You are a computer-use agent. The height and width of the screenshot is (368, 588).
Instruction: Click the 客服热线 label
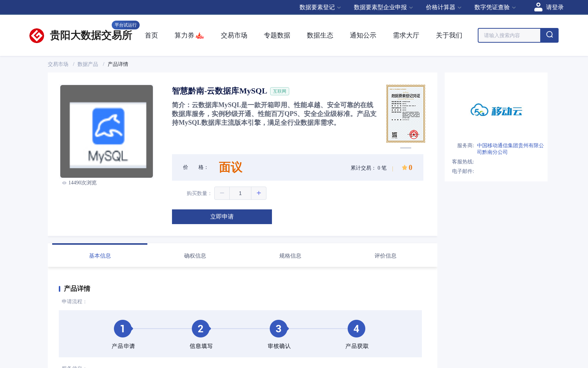(x=463, y=162)
